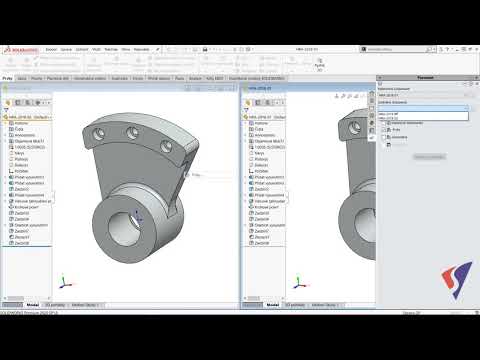Viewport: 480px width, 360px height.
Task: Open the Soubor menu
Action: click(x=51, y=49)
